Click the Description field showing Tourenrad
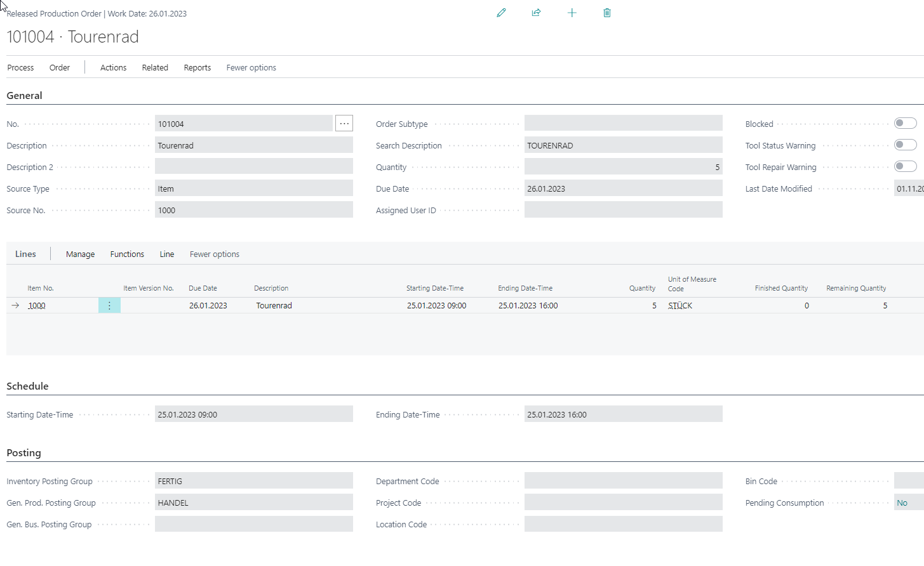The height and width of the screenshot is (566, 924). [x=254, y=145]
